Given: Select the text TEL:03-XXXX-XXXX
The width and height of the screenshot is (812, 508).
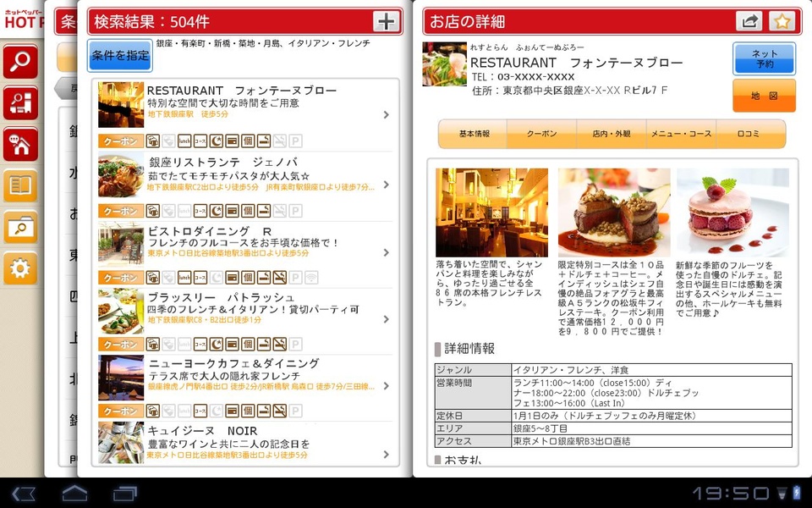Looking at the screenshot, I should tap(523, 77).
